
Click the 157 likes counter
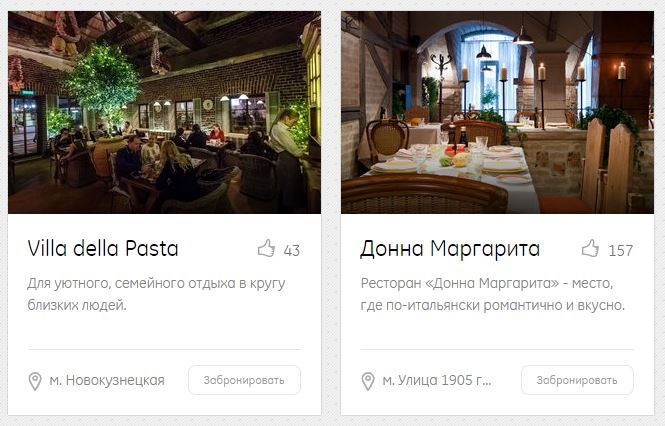621,250
